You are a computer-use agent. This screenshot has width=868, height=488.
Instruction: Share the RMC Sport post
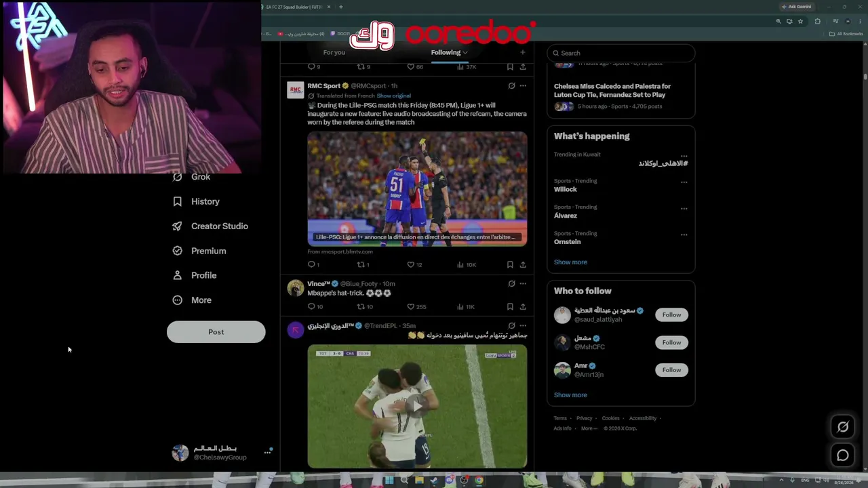(523, 264)
